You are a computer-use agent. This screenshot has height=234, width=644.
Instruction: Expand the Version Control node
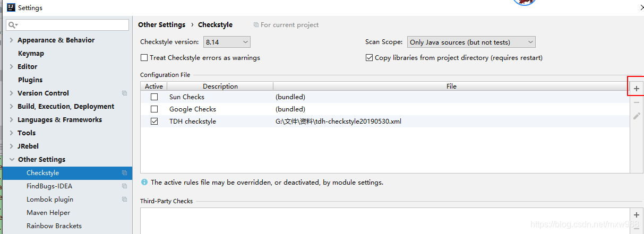(x=12, y=93)
